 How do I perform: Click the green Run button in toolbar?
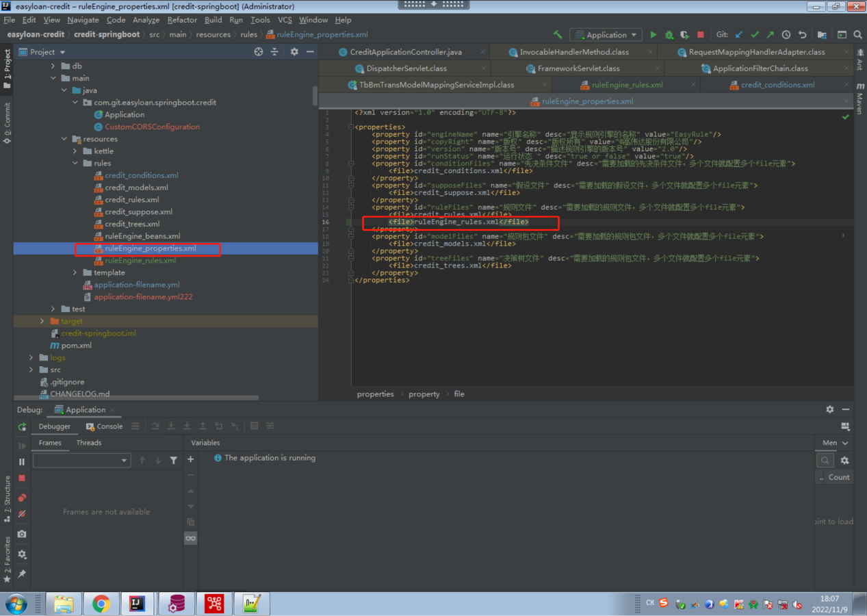[653, 35]
